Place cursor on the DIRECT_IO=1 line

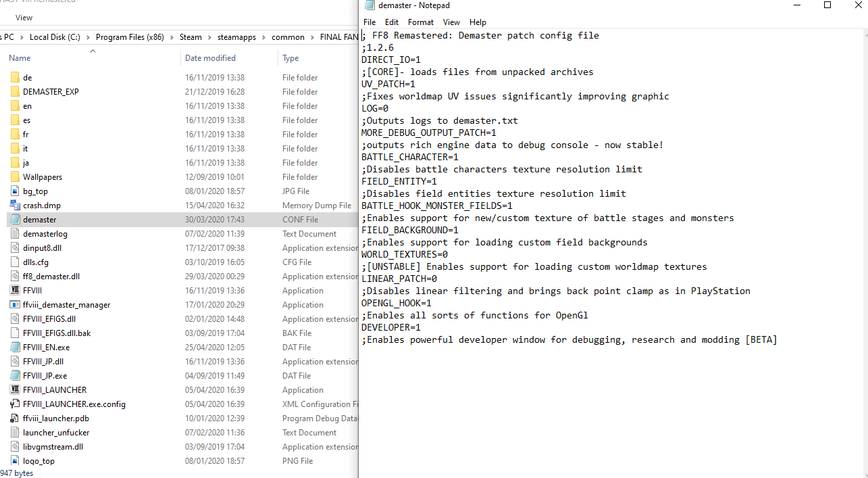point(391,59)
